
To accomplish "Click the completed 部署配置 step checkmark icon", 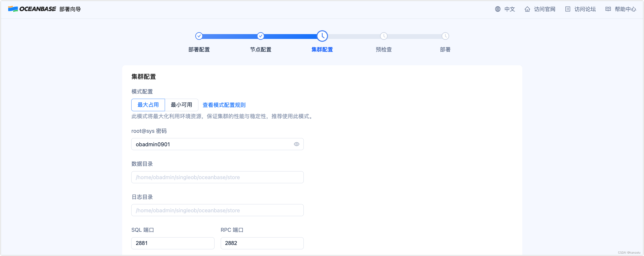I will click(199, 36).
